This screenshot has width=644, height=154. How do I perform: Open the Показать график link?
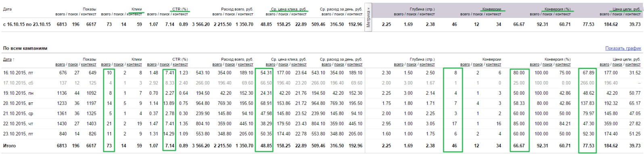click(x=623, y=48)
